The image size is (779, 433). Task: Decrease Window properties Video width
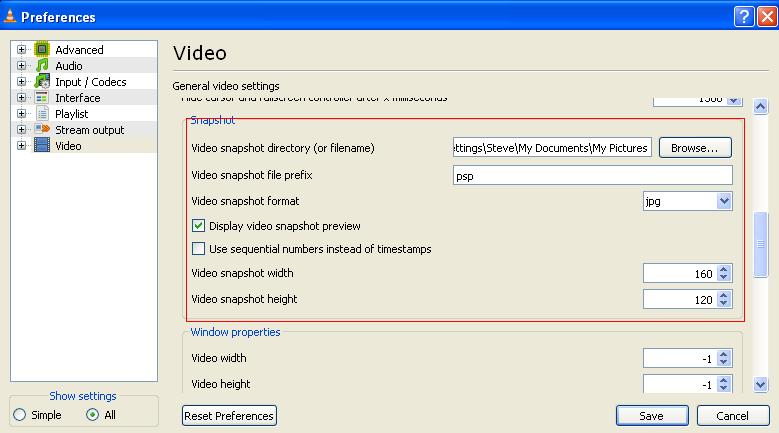click(x=724, y=362)
